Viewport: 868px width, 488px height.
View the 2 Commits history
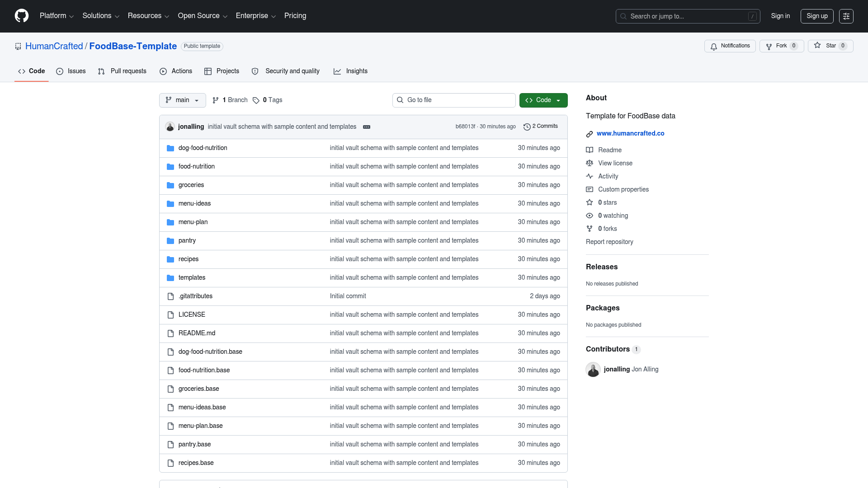[x=541, y=127]
